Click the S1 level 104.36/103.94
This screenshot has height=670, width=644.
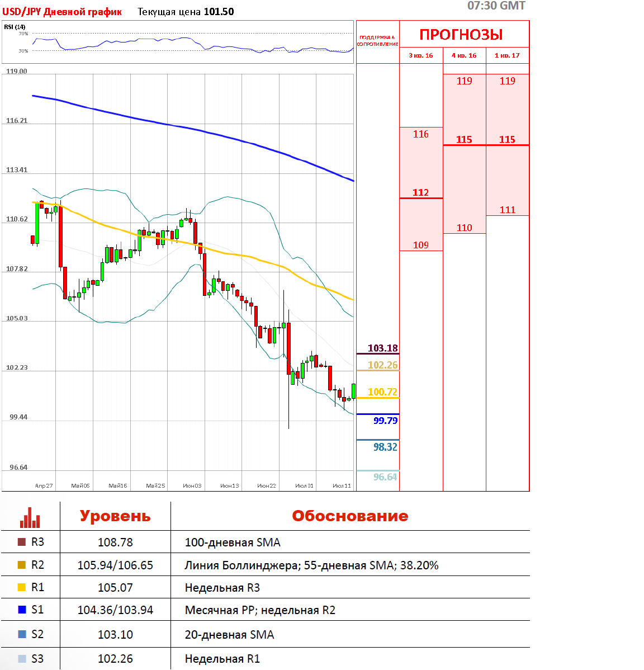tap(115, 610)
